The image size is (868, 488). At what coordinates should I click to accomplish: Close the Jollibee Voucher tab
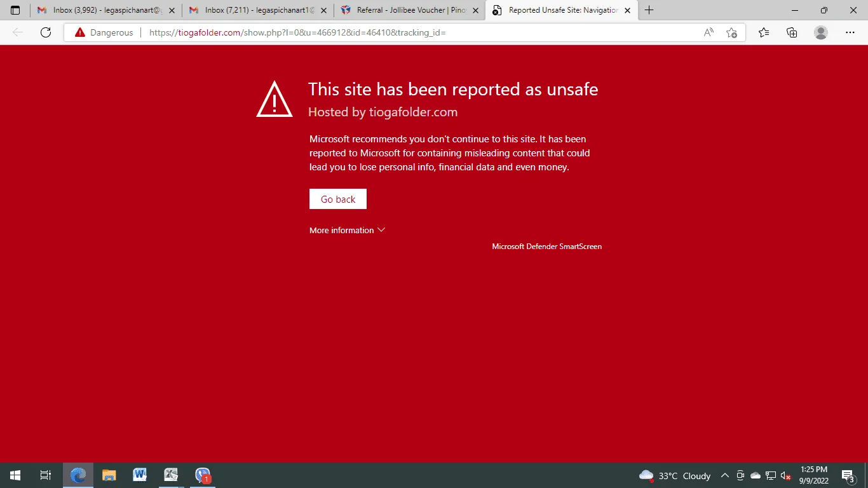(x=475, y=10)
